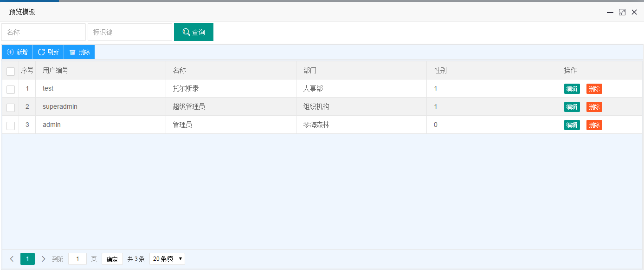
Task: Go to previous page arrow
Action: click(x=12, y=259)
